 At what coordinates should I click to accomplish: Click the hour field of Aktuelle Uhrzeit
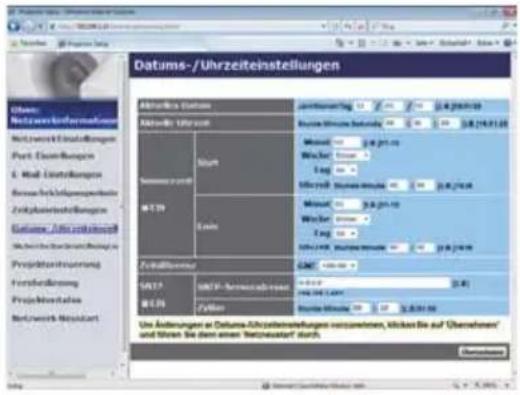pos(393,123)
